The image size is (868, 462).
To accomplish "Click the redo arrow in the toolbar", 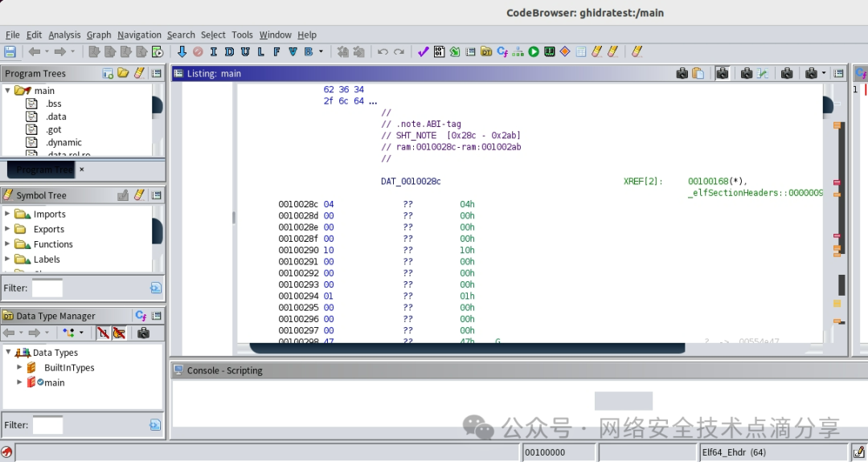I will [x=399, y=52].
